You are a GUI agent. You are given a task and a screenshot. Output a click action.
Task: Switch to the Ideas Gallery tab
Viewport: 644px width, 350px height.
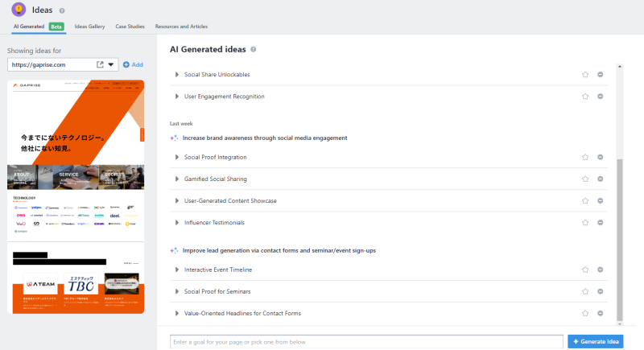pos(89,27)
